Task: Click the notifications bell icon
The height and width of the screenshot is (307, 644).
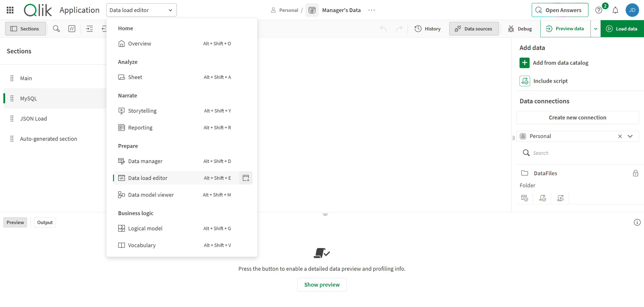Action: pos(615,10)
